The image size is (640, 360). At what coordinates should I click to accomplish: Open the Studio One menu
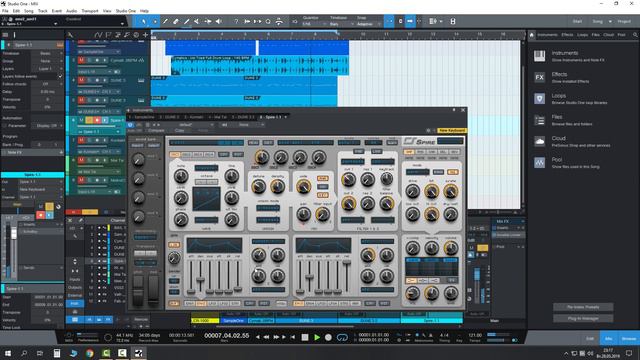point(126,11)
